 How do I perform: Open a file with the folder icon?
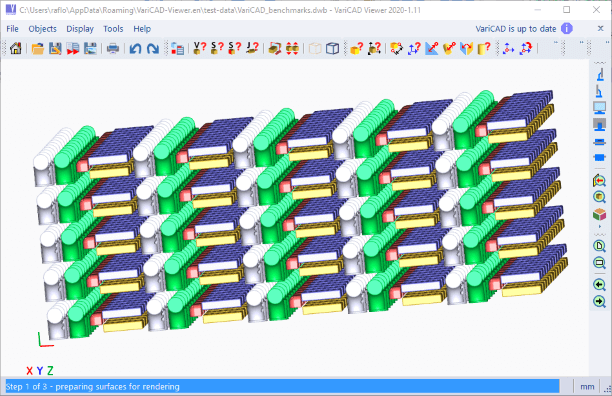click(x=37, y=48)
